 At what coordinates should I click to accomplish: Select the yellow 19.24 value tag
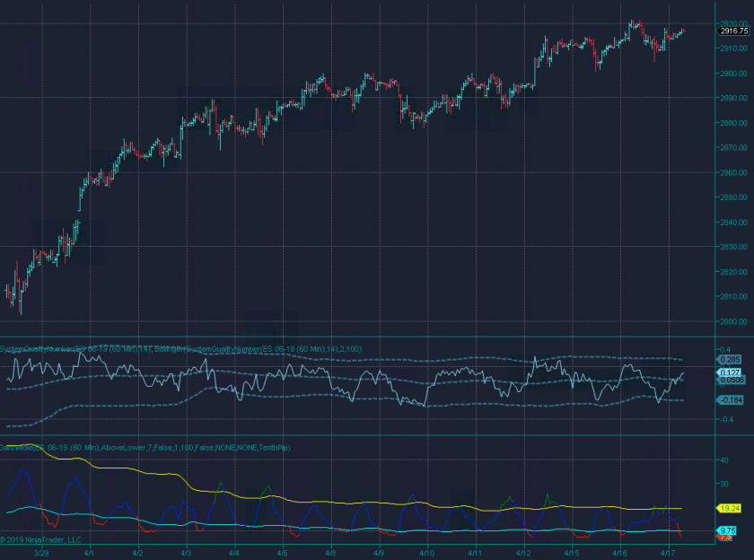pyautogui.click(x=729, y=508)
